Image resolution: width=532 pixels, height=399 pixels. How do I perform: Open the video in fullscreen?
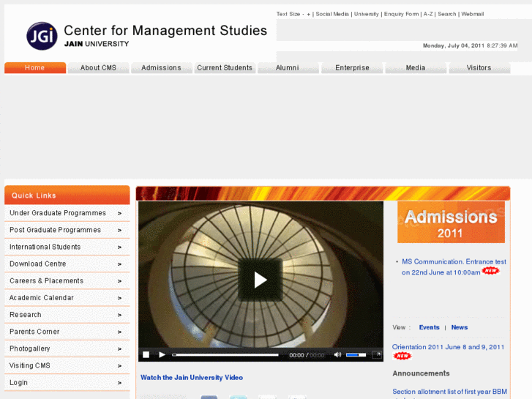point(377,354)
